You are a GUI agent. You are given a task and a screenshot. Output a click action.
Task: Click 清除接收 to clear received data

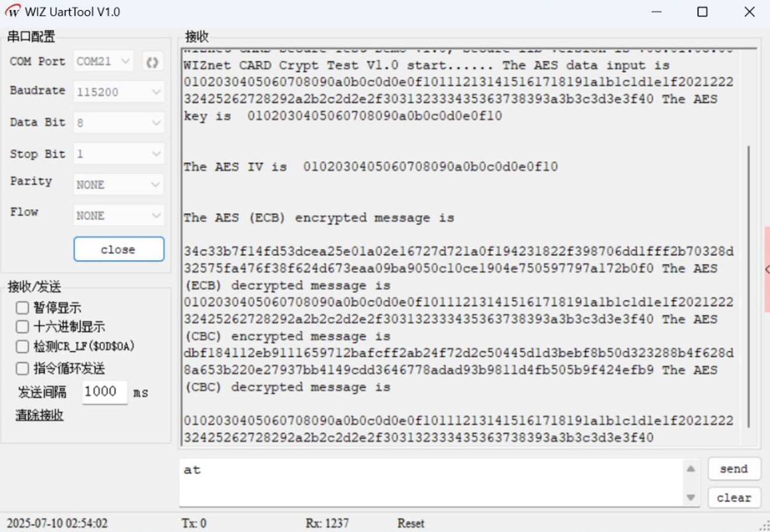click(38, 414)
